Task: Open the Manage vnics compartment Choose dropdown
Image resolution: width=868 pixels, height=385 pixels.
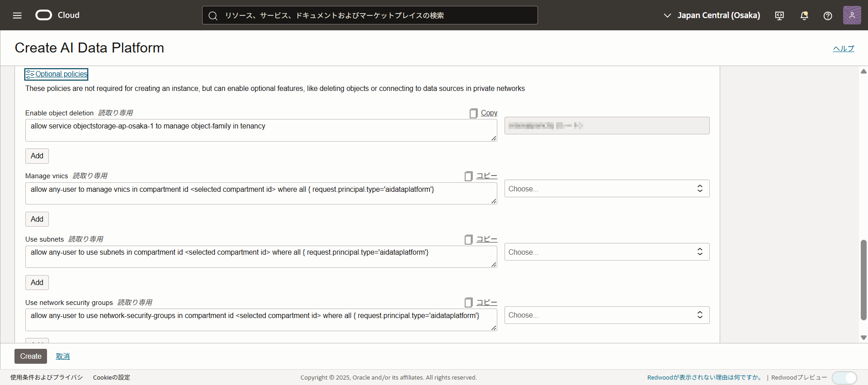Action: click(607, 189)
